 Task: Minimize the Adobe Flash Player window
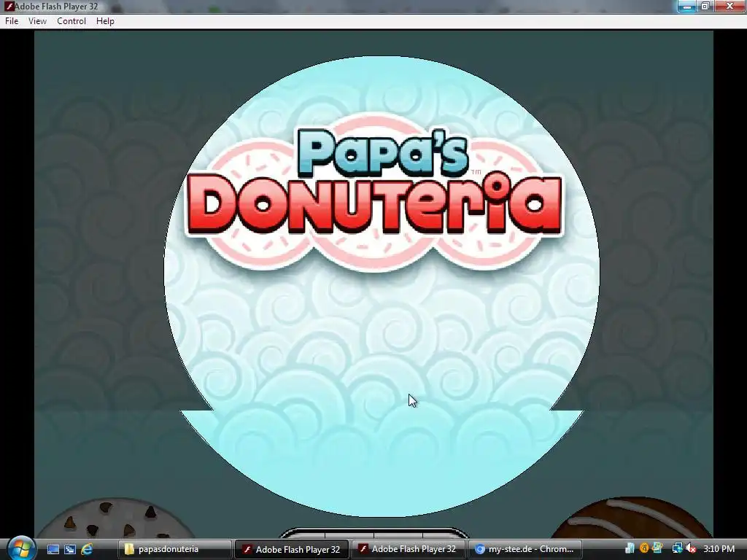coord(687,6)
